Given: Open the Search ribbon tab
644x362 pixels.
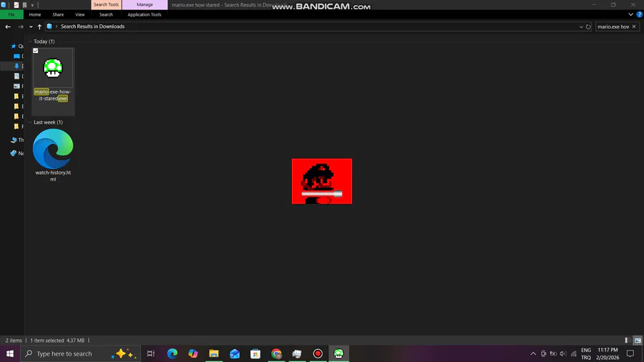Looking at the screenshot, I should [106, 14].
